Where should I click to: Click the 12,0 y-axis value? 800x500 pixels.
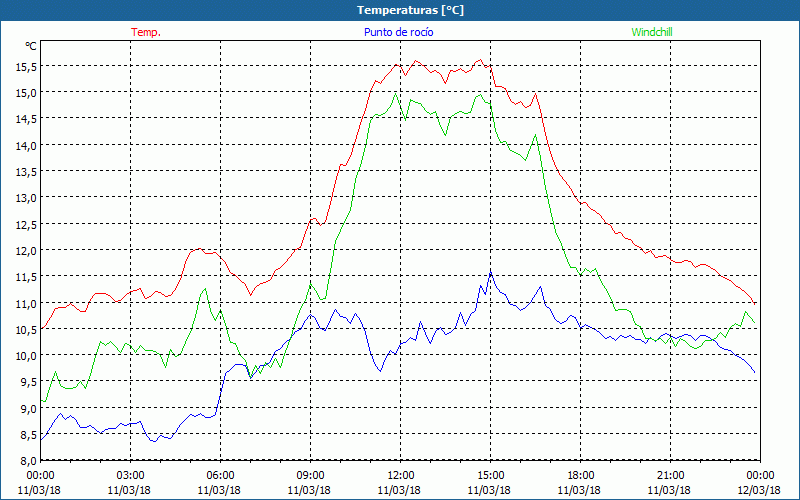(x=25, y=251)
